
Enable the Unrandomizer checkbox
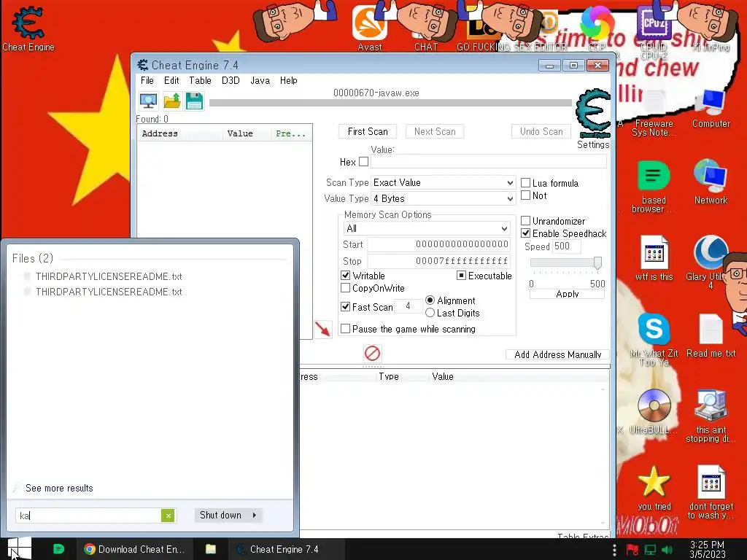[x=525, y=221]
